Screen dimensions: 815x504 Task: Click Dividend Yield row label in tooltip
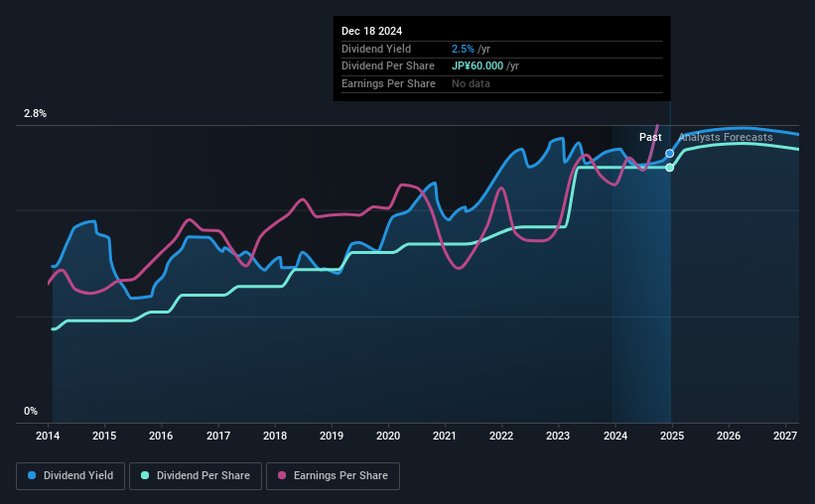(376, 49)
